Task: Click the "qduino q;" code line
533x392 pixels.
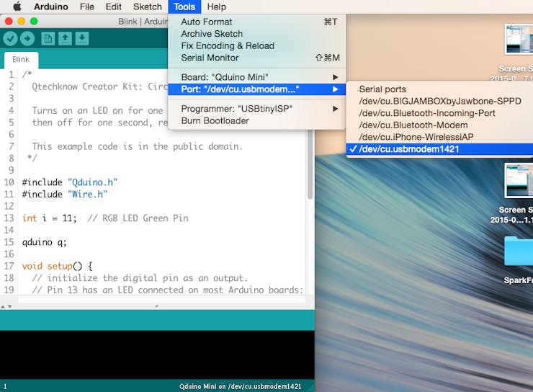Action: point(44,242)
